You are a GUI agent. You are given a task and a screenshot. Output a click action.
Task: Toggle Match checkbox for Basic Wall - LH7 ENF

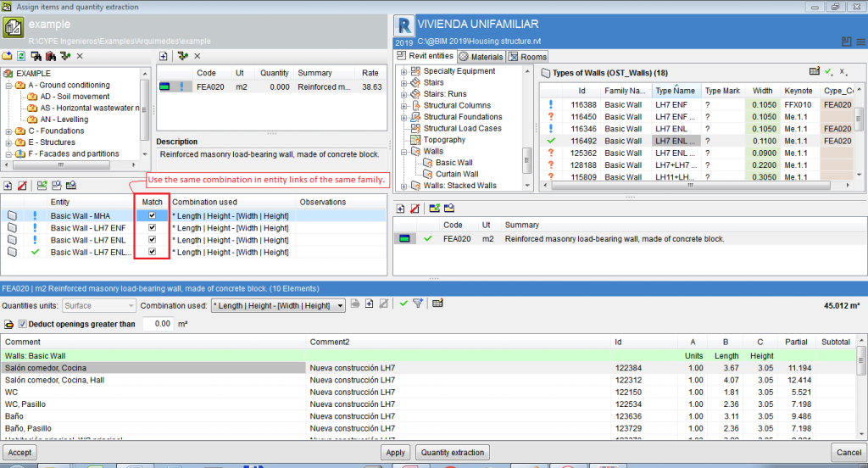click(x=153, y=227)
